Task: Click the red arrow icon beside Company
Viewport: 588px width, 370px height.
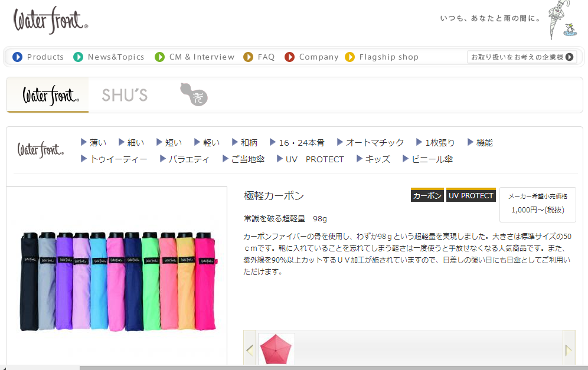Action: pyautogui.click(x=289, y=57)
